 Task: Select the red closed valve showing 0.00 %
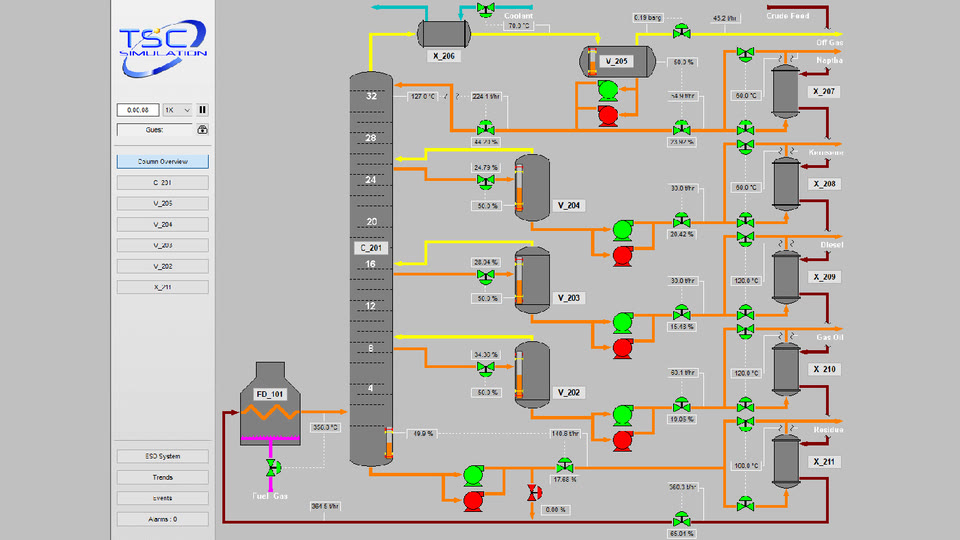(x=534, y=492)
